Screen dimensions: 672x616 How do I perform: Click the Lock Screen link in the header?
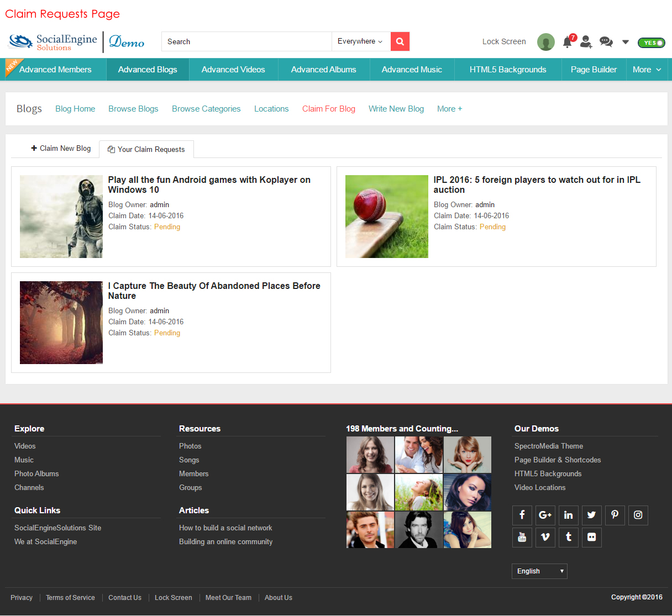[503, 41]
